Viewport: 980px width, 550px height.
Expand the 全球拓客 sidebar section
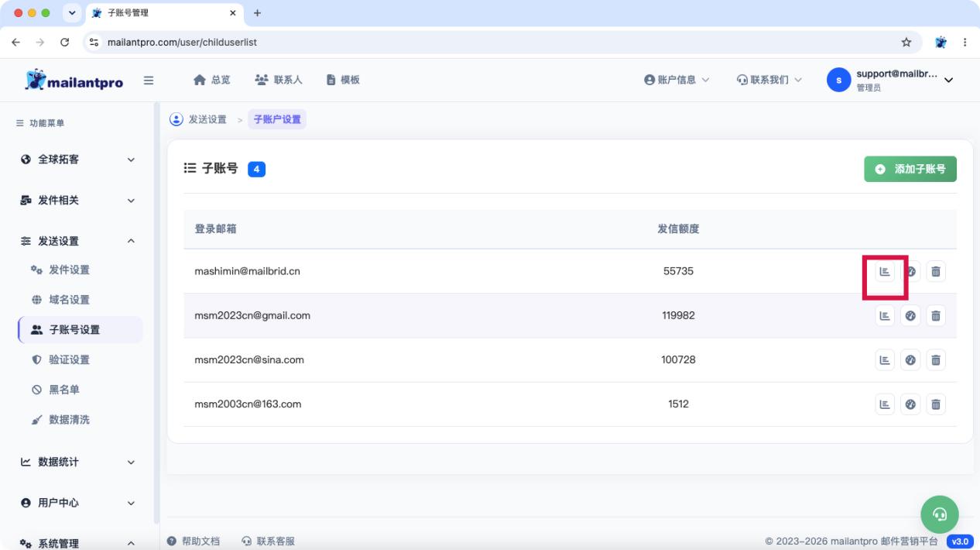(x=77, y=160)
